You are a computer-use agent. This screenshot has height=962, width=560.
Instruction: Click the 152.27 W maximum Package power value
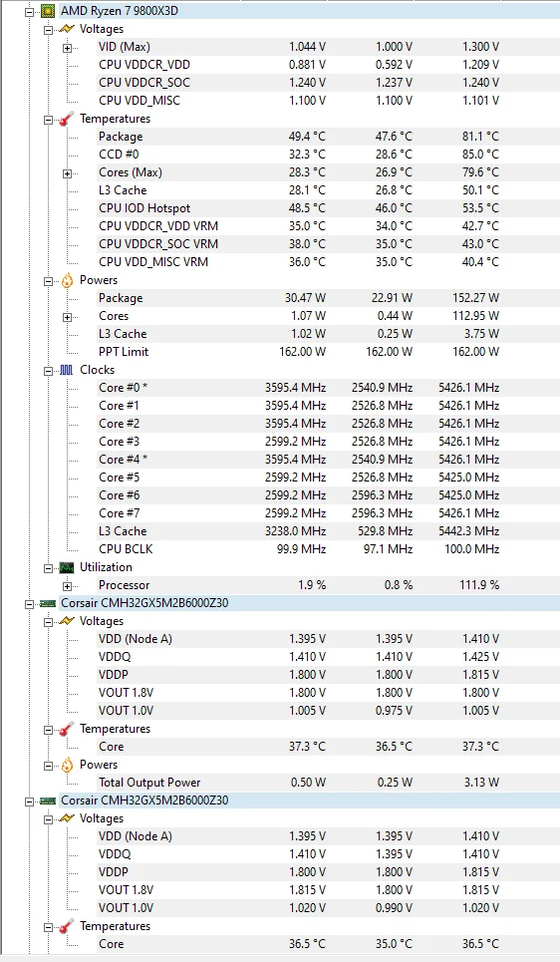(476, 297)
